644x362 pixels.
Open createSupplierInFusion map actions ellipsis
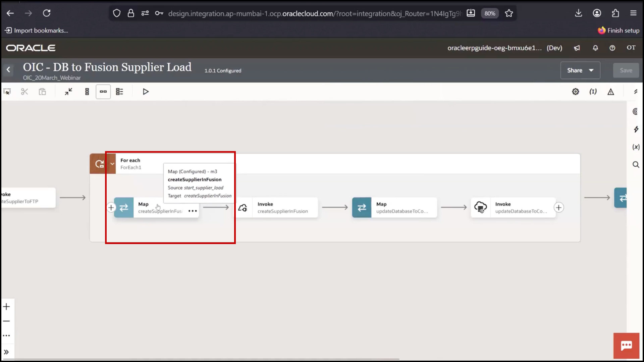(193, 211)
